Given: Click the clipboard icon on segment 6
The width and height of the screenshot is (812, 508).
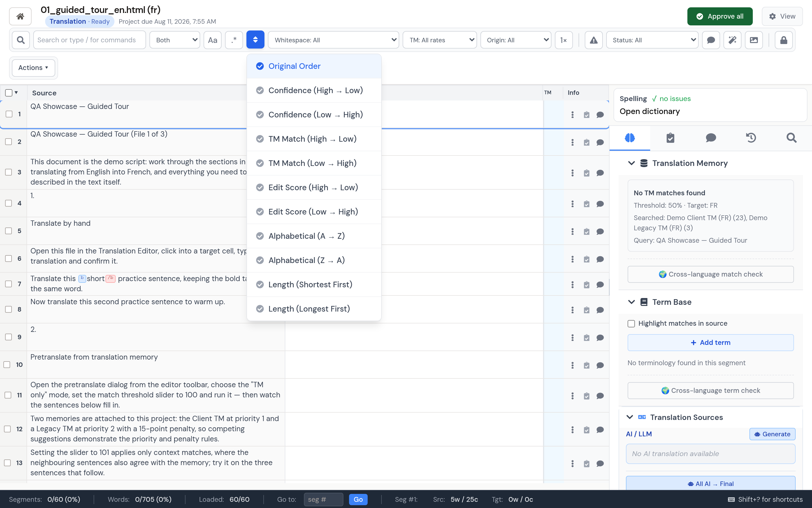Looking at the screenshot, I should (x=586, y=259).
